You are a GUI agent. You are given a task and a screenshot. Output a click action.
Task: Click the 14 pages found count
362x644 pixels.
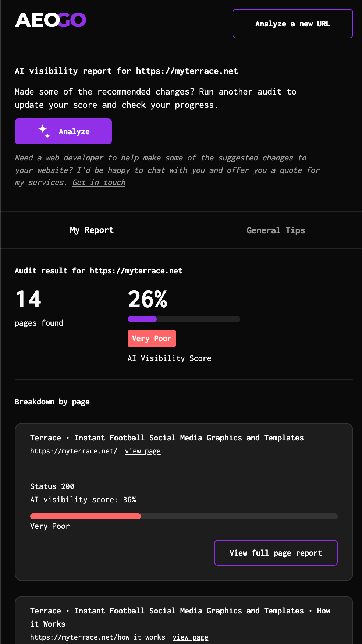[28, 299]
